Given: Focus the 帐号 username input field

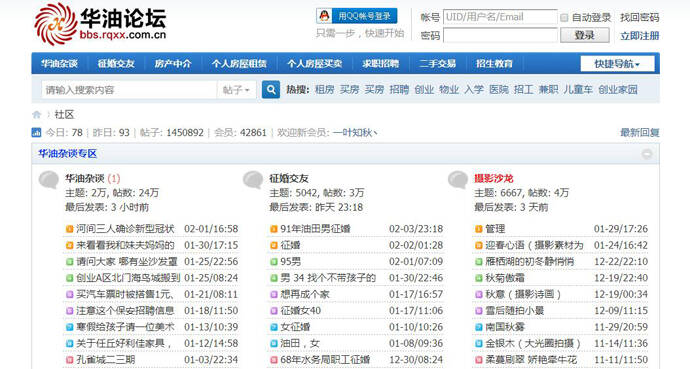Looking at the screenshot, I should (x=500, y=17).
